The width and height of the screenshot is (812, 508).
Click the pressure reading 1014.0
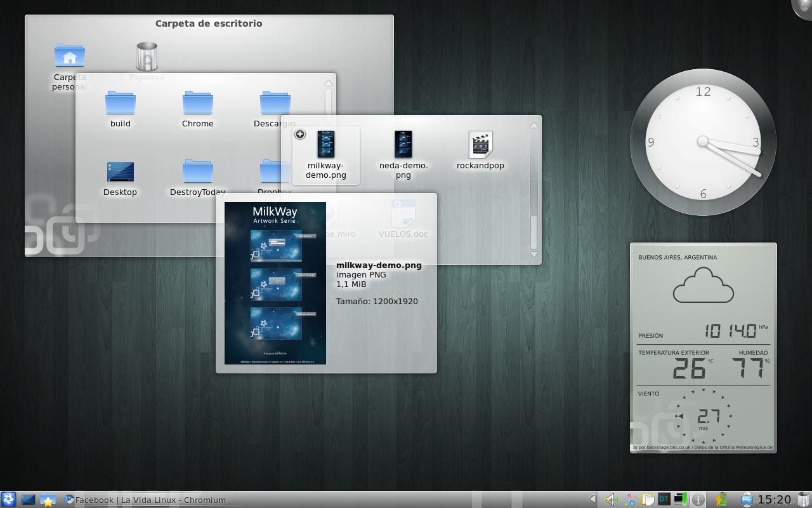pos(730,330)
